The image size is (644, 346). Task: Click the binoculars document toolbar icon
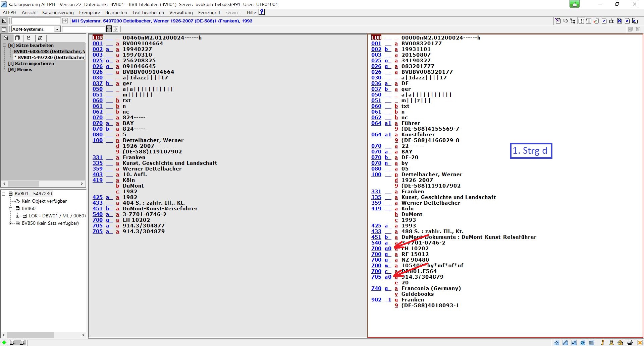click(x=620, y=21)
